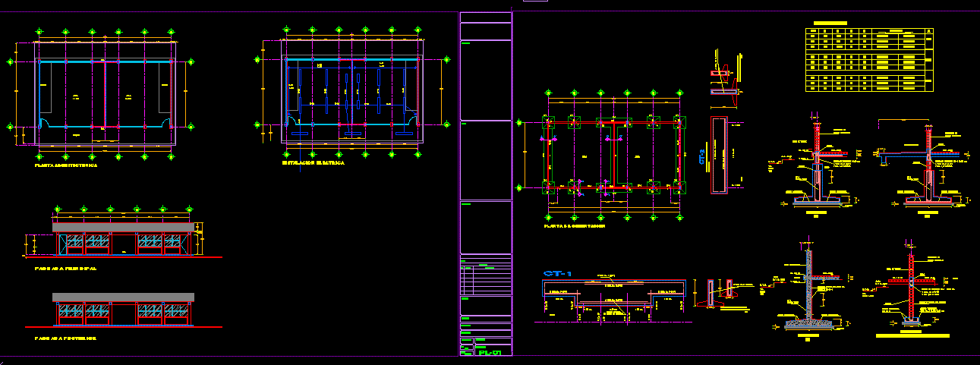The height and width of the screenshot is (365, 980).
Task: Select the FACHADA PRINCIPAL caption text
Action: tap(65, 268)
